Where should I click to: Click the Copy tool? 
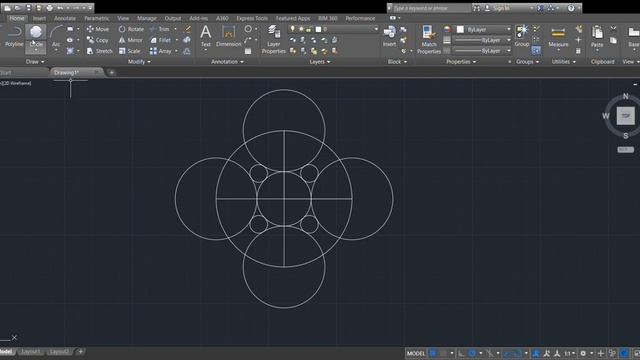point(98,40)
